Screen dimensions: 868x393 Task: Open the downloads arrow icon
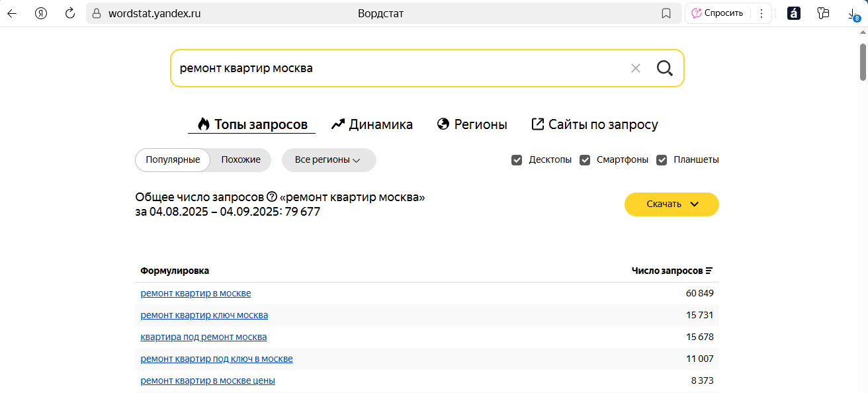tap(853, 14)
